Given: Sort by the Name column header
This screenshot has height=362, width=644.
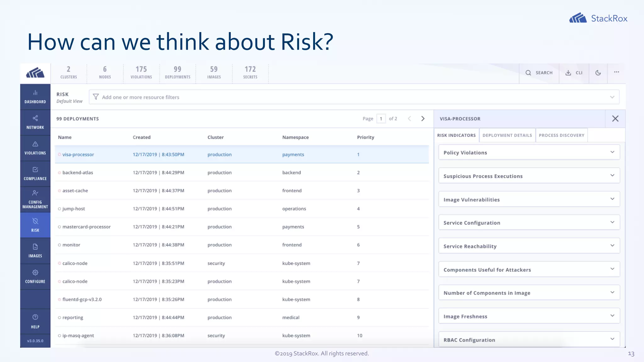Looking at the screenshot, I should 65,137.
